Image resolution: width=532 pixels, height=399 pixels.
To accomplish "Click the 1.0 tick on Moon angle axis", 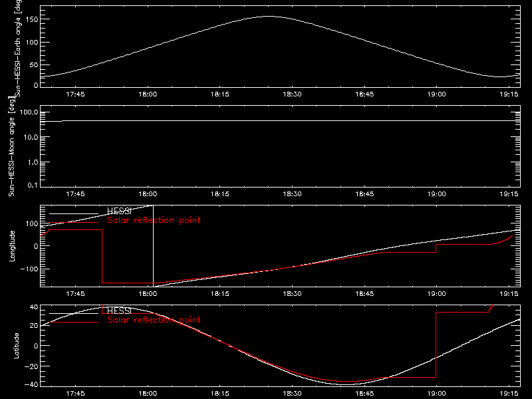I will [x=33, y=162].
